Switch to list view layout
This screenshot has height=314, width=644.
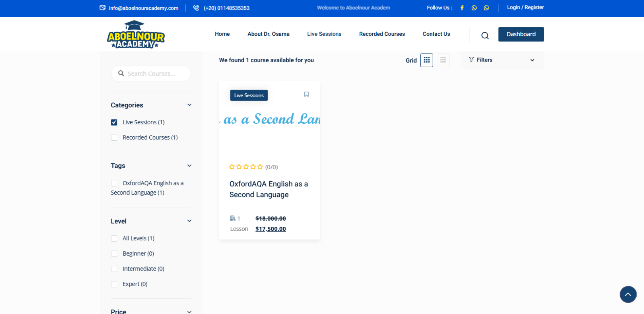[443, 60]
